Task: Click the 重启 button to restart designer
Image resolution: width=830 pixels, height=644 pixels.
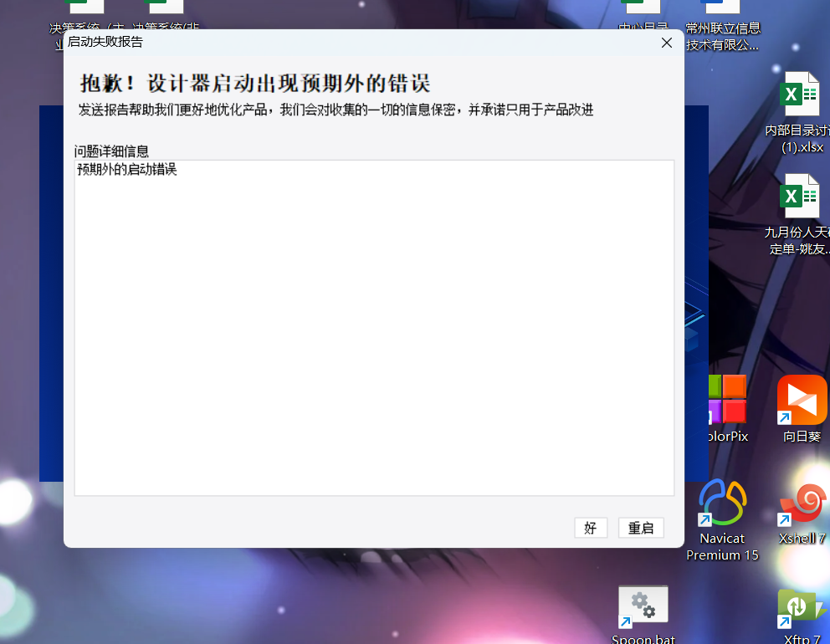Action: (641, 528)
